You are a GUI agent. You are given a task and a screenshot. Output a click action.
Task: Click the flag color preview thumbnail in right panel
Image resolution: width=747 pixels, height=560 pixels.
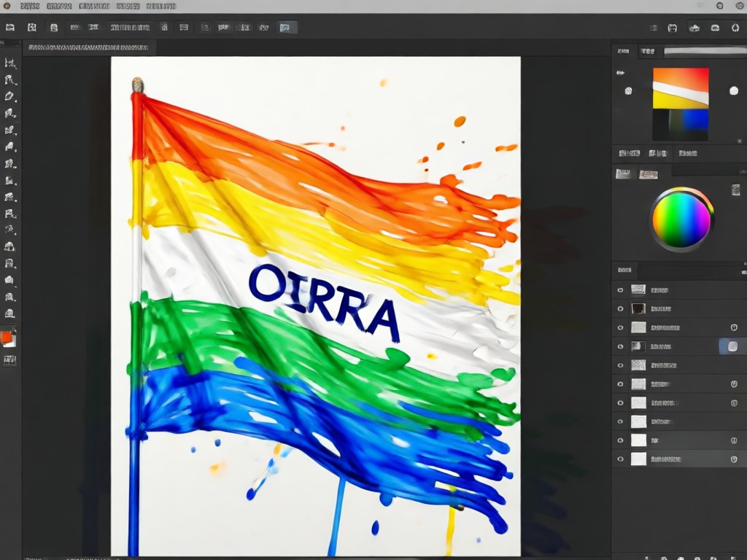click(681, 104)
